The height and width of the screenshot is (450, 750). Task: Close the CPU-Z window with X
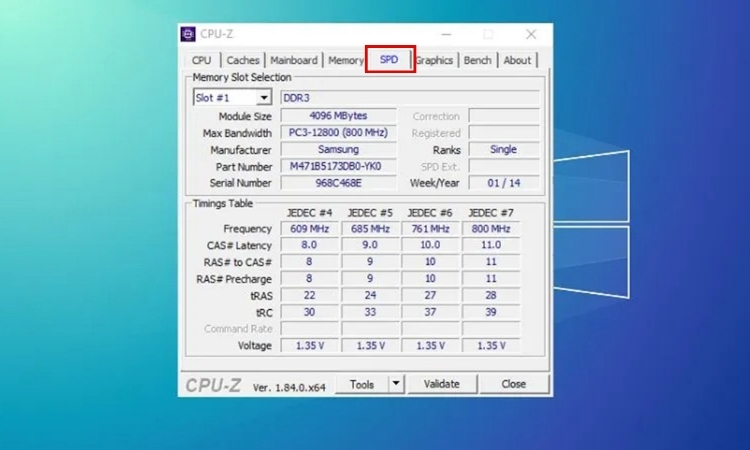point(530,34)
